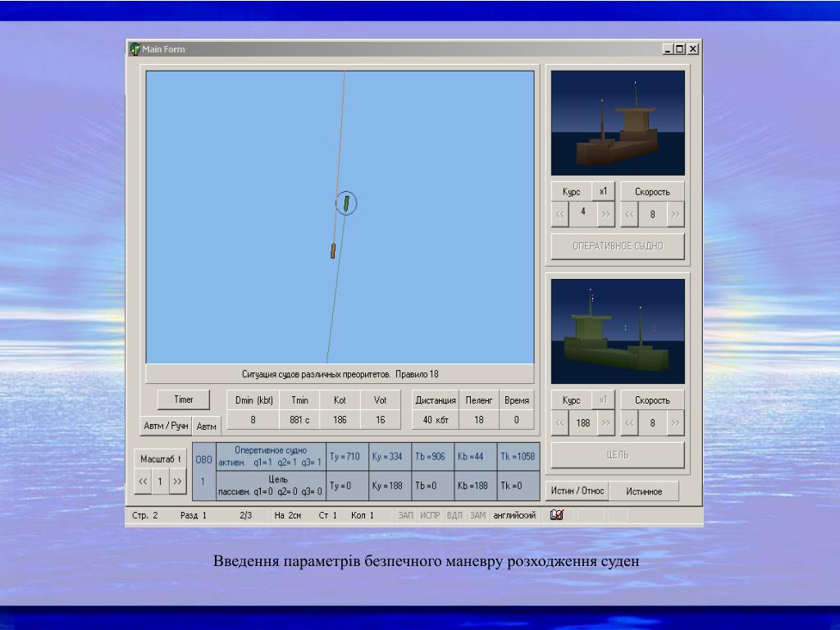The height and width of the screenshot is (630, 840).
Task: Click the Kb =44 cell
Action: [476, 457]
